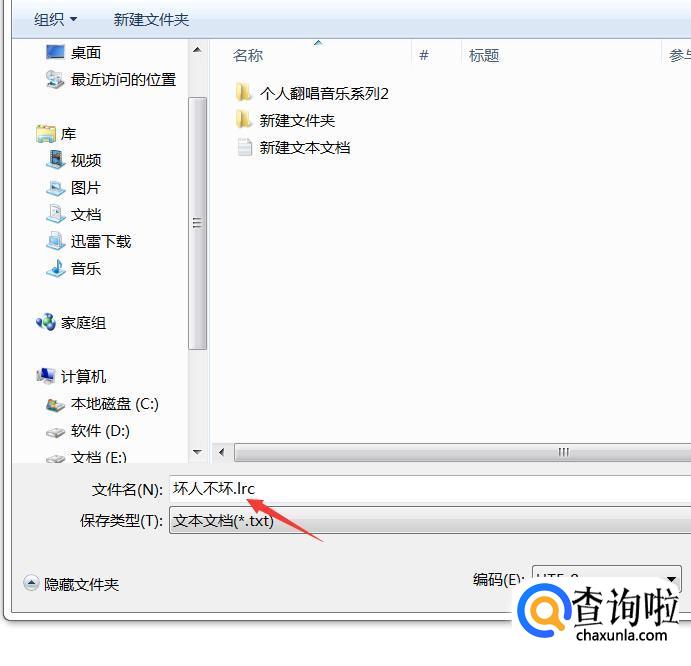Screen dimensions: 691x666
Task: Open Recent Places (最近访问的位置) icon
Action: (x=55, y=79)
